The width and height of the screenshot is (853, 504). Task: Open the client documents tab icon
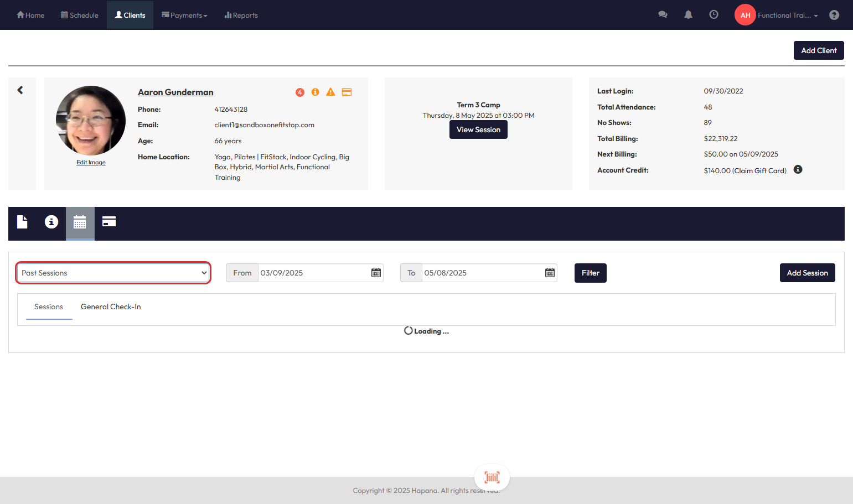pos(22,222)
